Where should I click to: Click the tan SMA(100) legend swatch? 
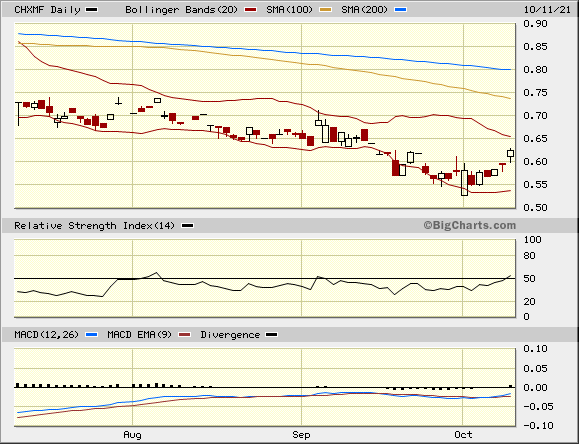[x=325, y=10]
